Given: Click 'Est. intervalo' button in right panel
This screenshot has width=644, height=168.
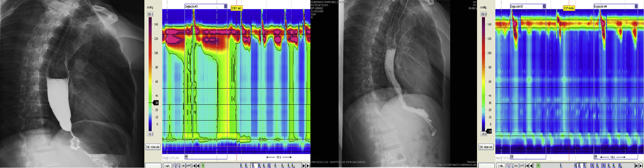Looking at the screenshot, I should [486, 147].
